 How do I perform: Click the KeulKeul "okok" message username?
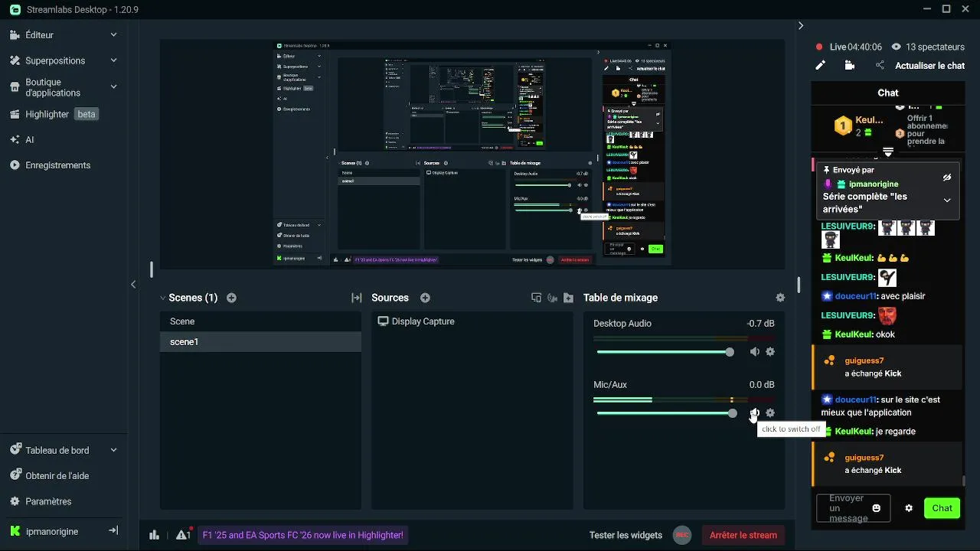click(x=854, y=334)
